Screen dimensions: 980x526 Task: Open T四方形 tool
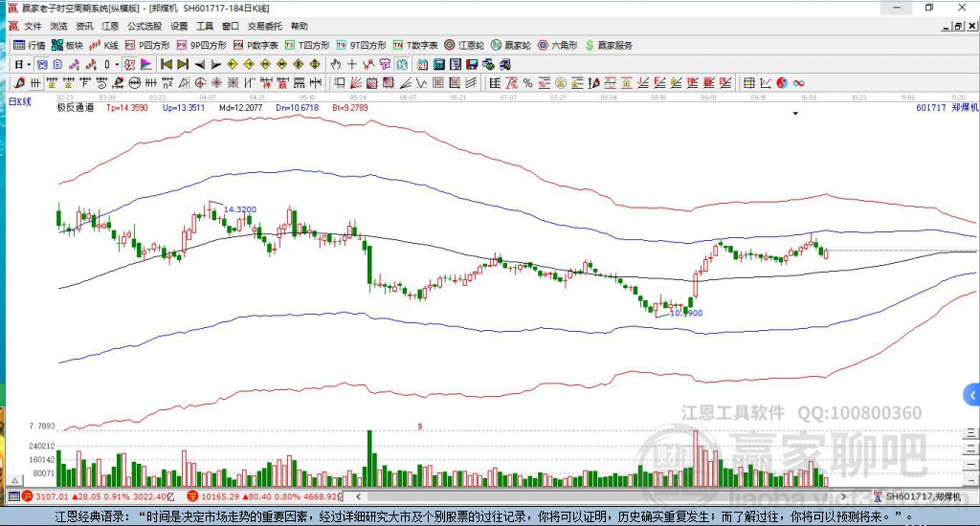coord(307,45)
